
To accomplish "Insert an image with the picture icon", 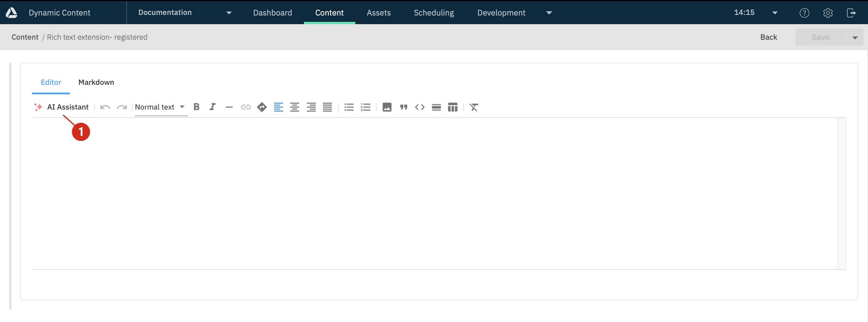I will click(x=387, y=107).
